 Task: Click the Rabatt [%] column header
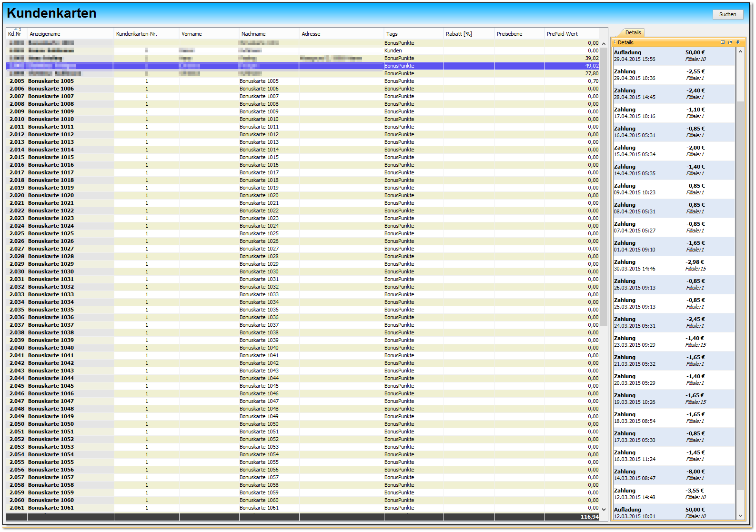[459, 34]
